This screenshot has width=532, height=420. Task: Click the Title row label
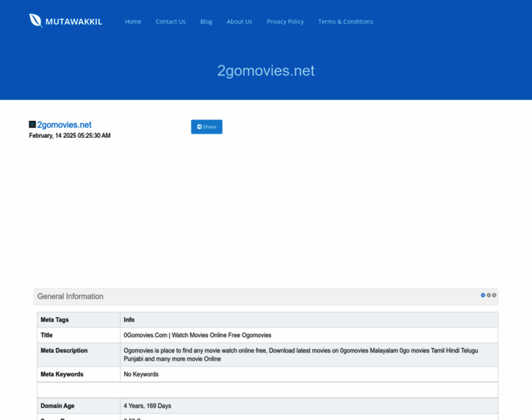[46, 335]
